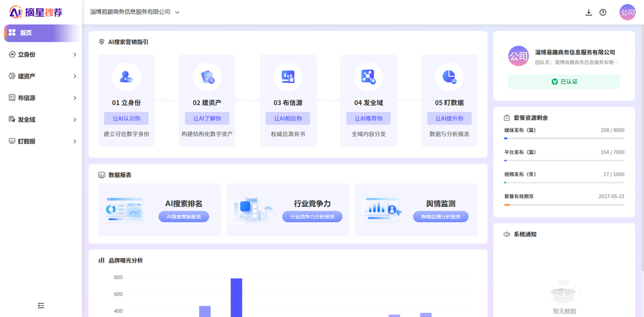644x317 pixels.
Task: Click the 摘星搜荐 logo
Action: [x=36, y=12]
